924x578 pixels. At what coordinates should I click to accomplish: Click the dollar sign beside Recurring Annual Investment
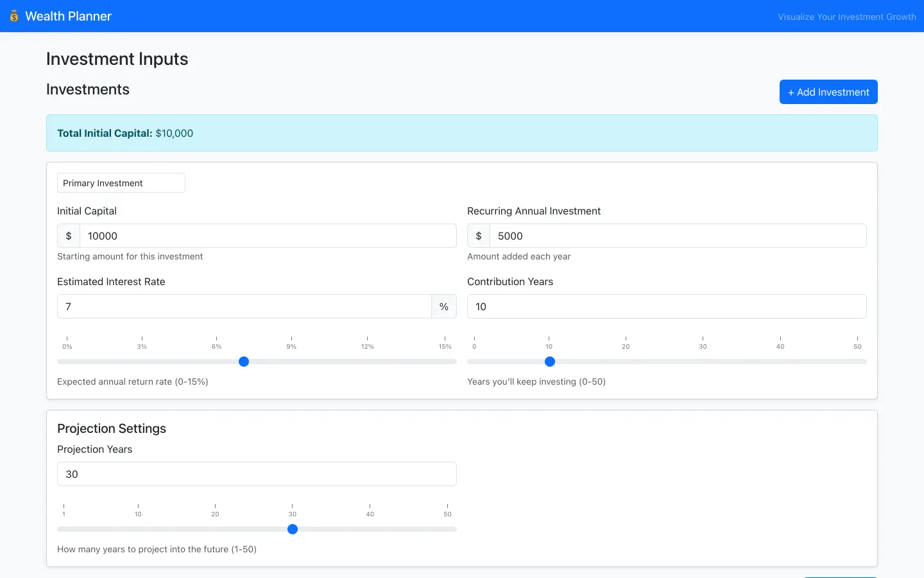(479, 236)
